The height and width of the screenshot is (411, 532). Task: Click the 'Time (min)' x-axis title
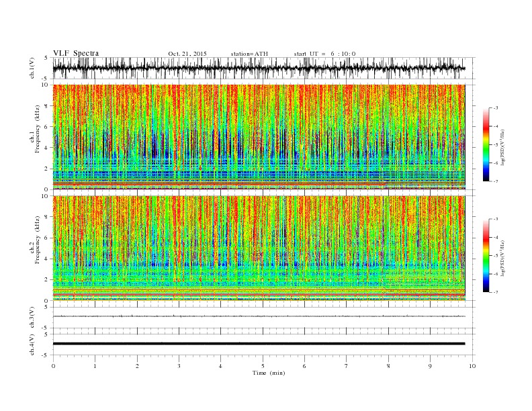click(269, 373)
